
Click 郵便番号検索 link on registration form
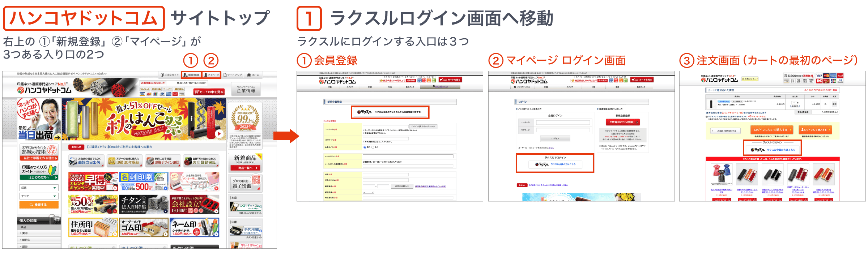click(x=430, y=186)
